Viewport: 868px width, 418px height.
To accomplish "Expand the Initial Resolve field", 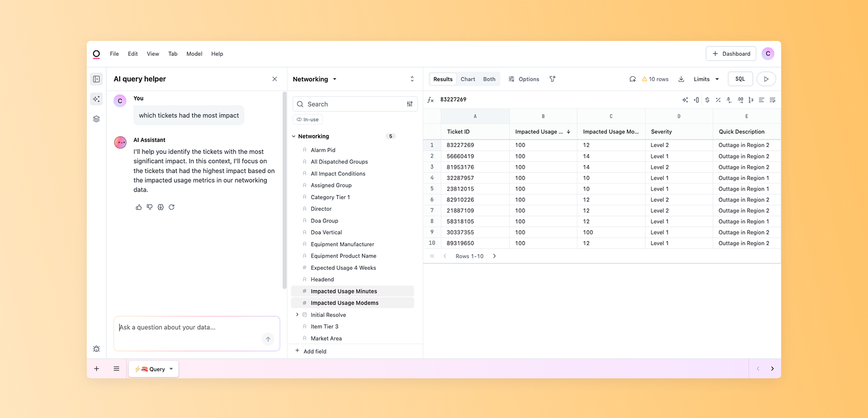I will tap(297, 314).
